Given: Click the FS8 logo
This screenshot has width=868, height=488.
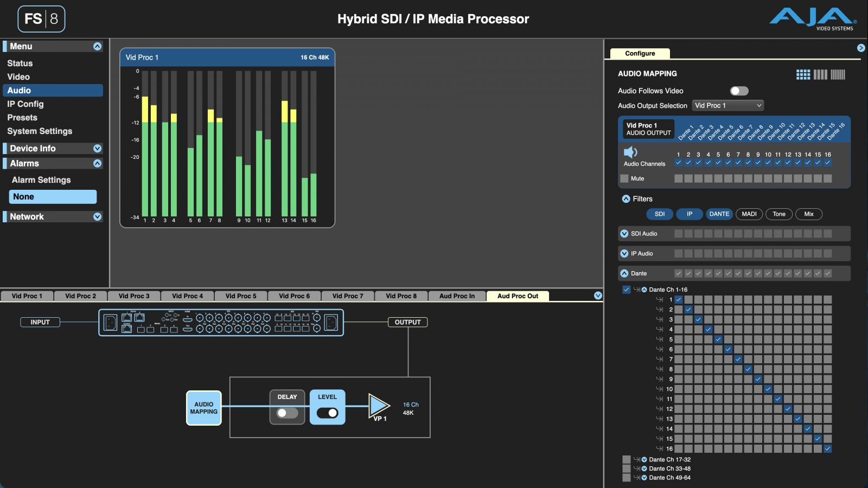Looking at the screenshot, I should coord(41,19).
